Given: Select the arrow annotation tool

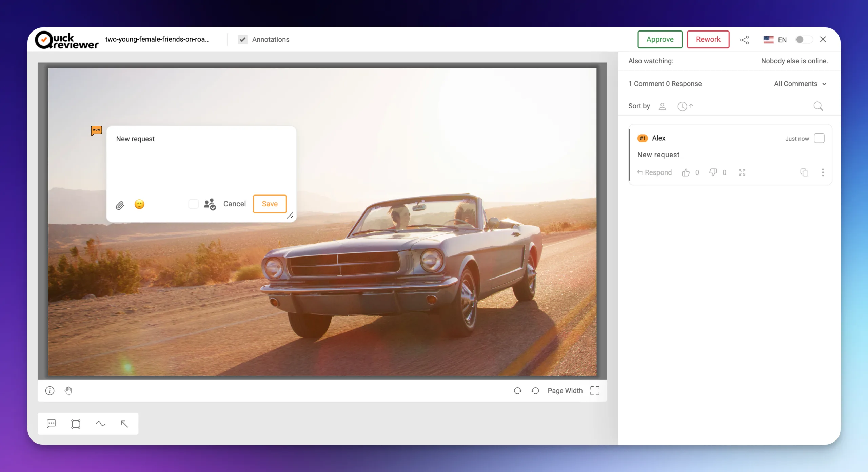Looking at the screenshot, I should click(x=124, y=424).
